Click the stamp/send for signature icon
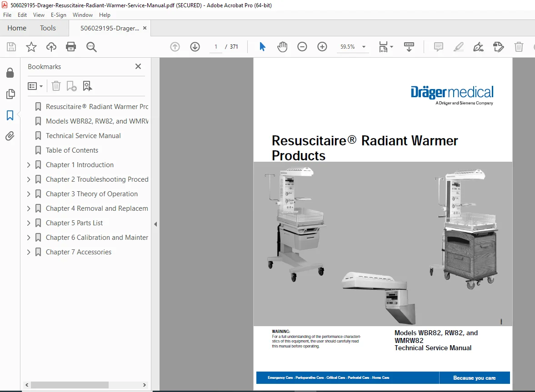The height and width of the screenshot is (392, 535). (x=499, y=47)
